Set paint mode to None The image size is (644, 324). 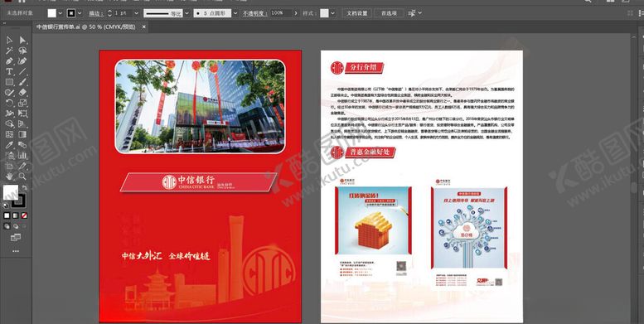coord(24,215)
